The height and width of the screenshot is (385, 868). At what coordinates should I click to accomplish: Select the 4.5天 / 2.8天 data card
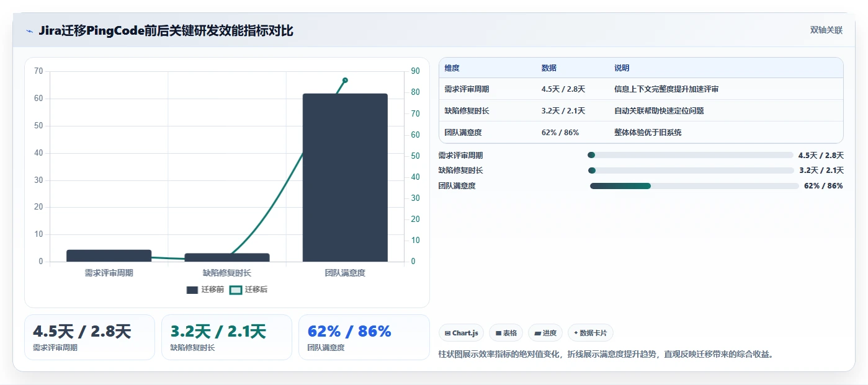pyautogui.click(x=89, y=337)
